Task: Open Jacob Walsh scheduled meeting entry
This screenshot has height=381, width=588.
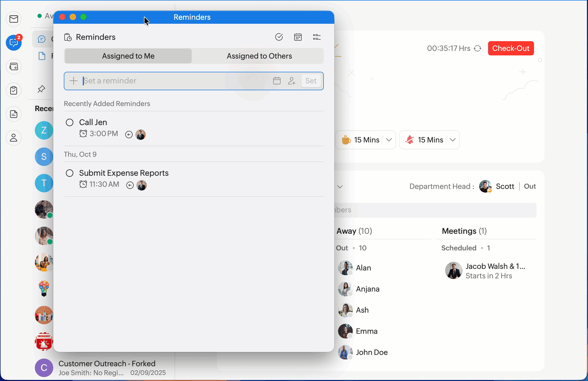Action: click(x=488, y=271)
